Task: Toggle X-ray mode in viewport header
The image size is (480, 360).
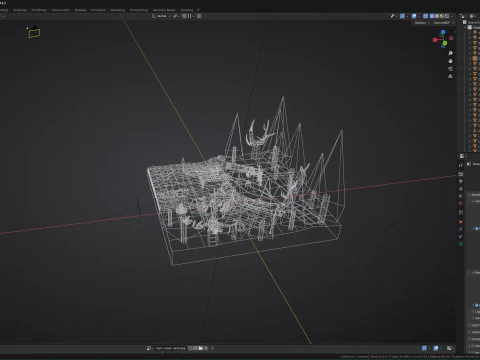Action: tap(426, 16)
